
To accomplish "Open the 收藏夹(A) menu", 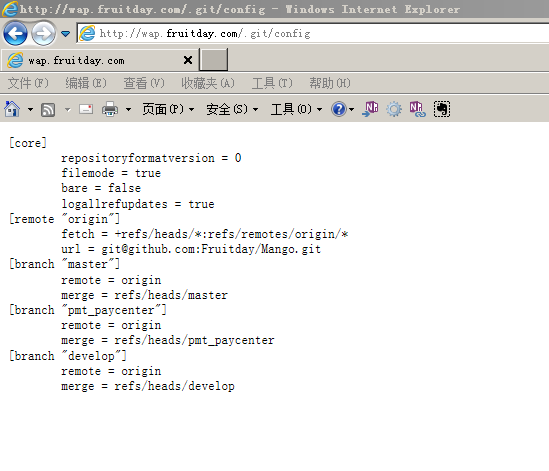I will (x=208, y=83).
